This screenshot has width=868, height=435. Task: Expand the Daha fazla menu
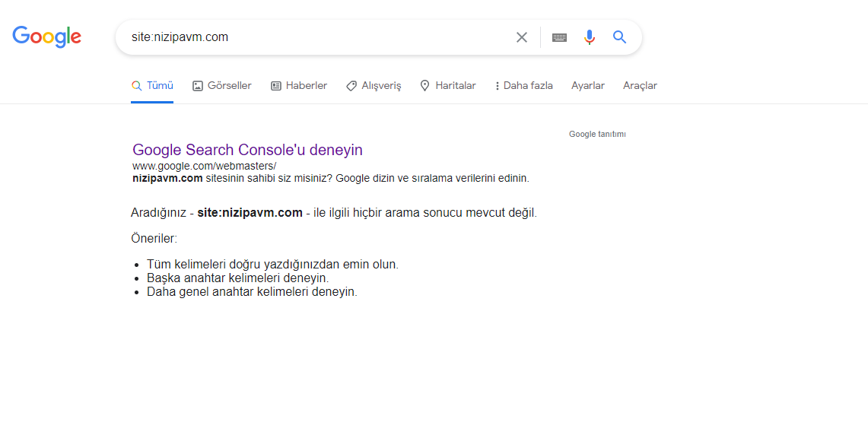(x=523, y=86)
